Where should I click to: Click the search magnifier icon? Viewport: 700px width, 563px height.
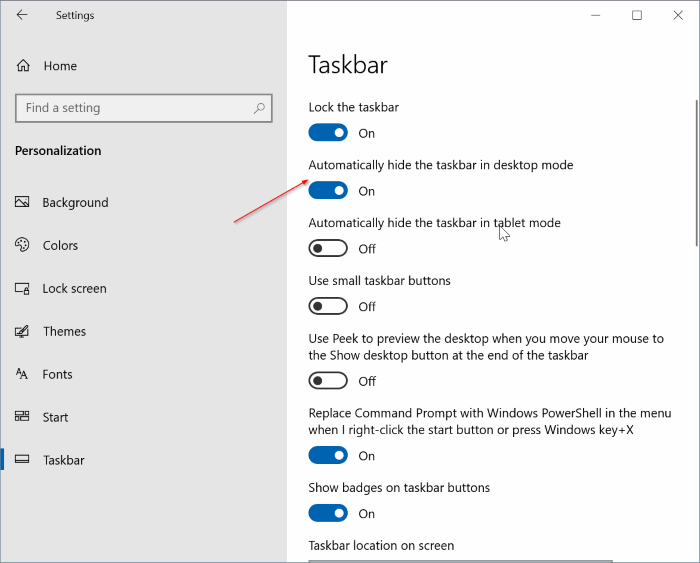coord(259,108)
